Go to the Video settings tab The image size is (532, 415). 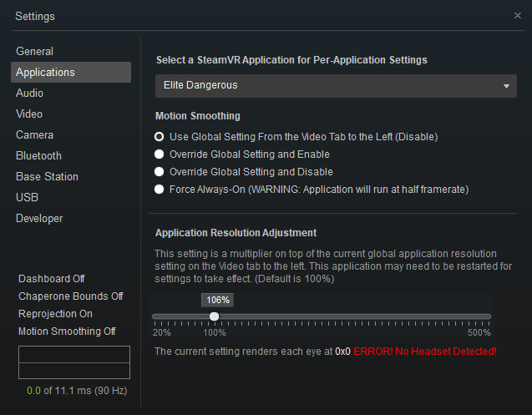pos(29,114)
